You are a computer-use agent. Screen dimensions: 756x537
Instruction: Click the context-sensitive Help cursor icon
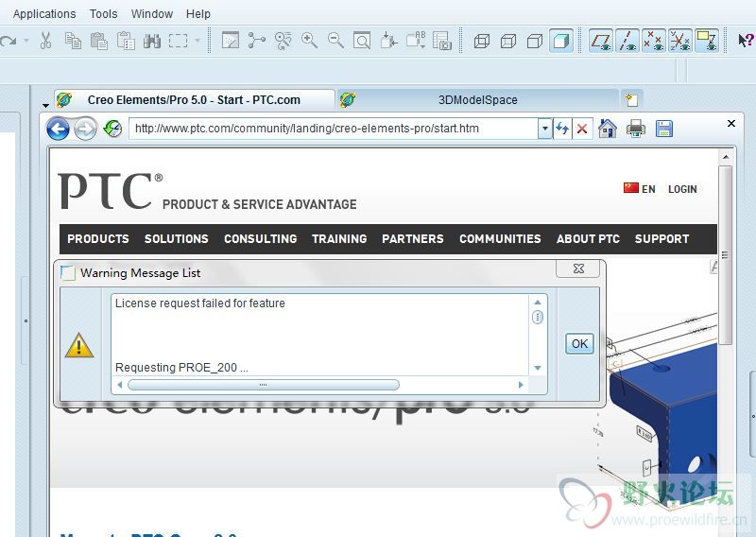(x=746, y=40)
